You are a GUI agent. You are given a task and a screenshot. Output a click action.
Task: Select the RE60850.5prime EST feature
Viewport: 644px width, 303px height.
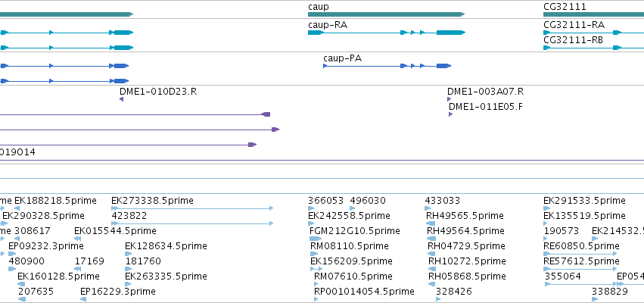tap(580, 254)
